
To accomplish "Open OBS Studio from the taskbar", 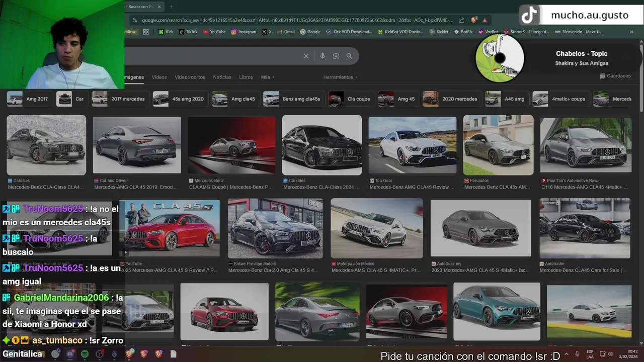I will [x=100, y=354].
